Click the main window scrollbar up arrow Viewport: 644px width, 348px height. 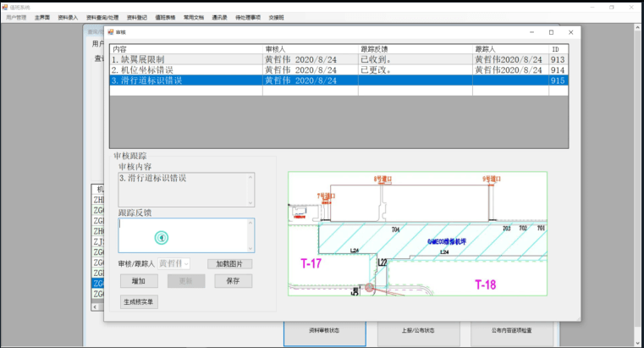[638, 27]
